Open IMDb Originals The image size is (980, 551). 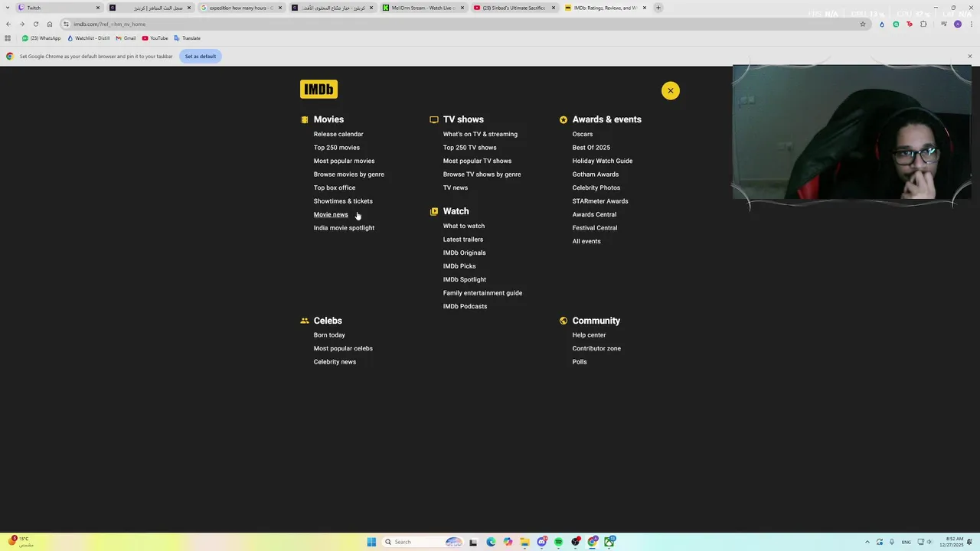pos(464,253)
